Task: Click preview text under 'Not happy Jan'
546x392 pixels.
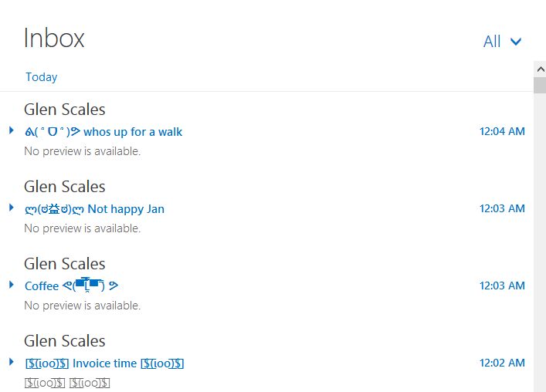Action: pos(83,228)
